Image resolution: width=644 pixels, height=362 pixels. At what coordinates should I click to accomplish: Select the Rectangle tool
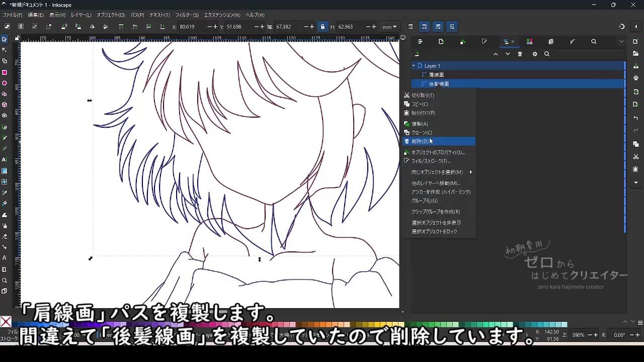tap(5, 72)
